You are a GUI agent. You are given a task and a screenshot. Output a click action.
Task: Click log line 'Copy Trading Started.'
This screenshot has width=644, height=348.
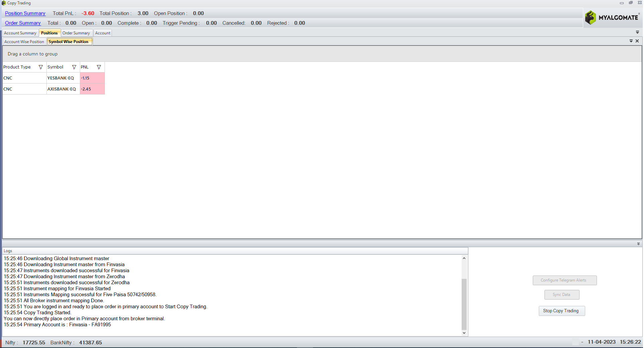click(37, 313)
